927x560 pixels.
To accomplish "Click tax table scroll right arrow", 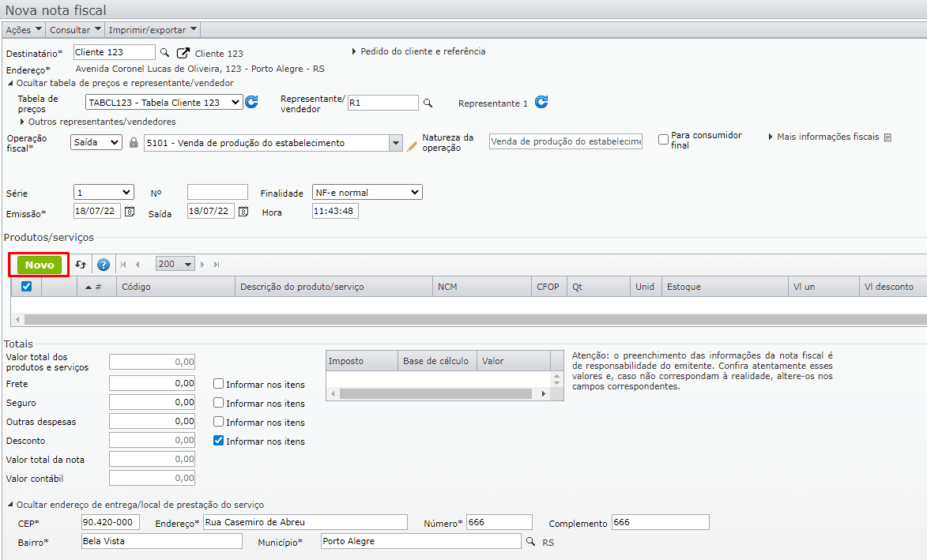I will click(544, 393).
